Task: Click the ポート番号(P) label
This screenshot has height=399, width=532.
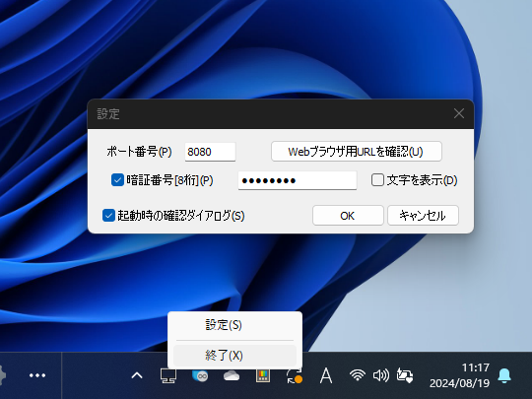Action: [139, 152]
